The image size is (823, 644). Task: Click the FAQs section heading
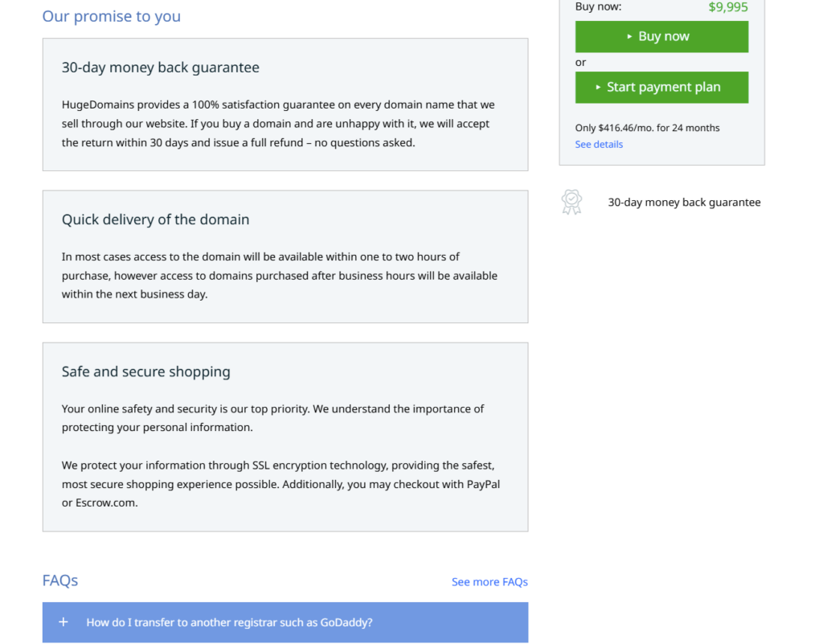tap(60, 580)
